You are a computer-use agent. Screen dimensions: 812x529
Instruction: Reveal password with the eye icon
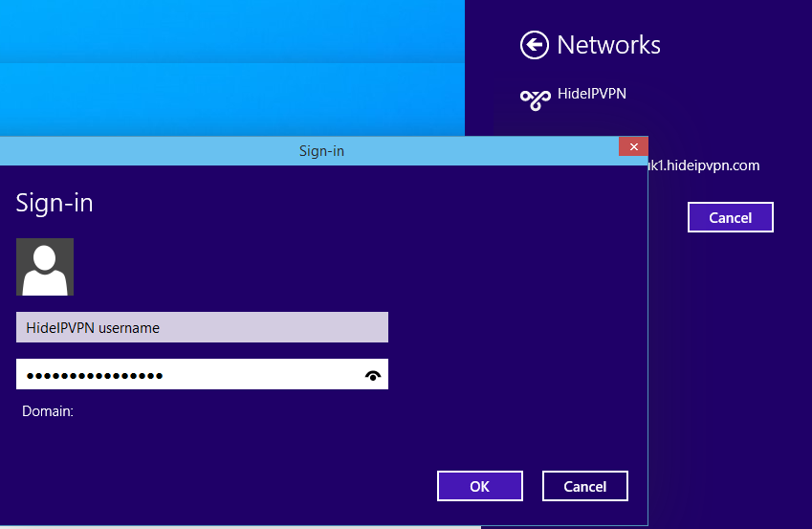373,375
